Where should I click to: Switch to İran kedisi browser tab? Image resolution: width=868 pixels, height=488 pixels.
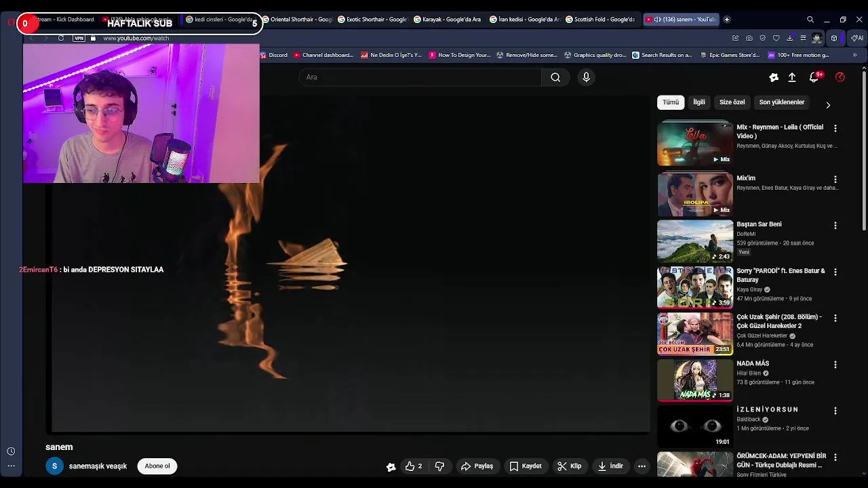click(525, 20)
